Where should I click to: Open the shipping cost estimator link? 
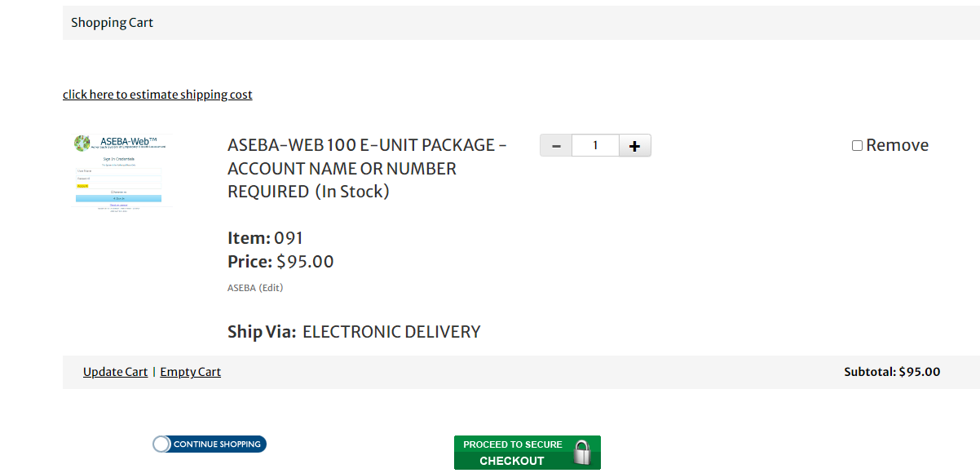(157, 94)
